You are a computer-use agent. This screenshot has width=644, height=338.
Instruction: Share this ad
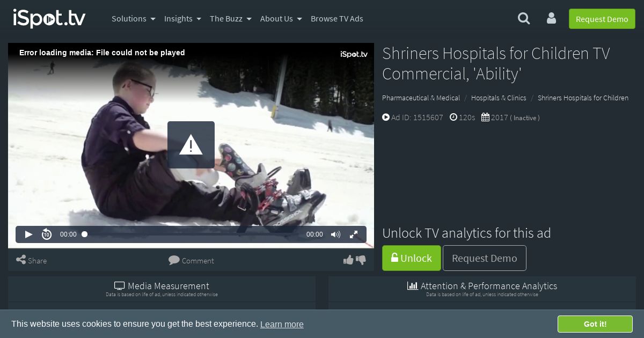[32, 260]
